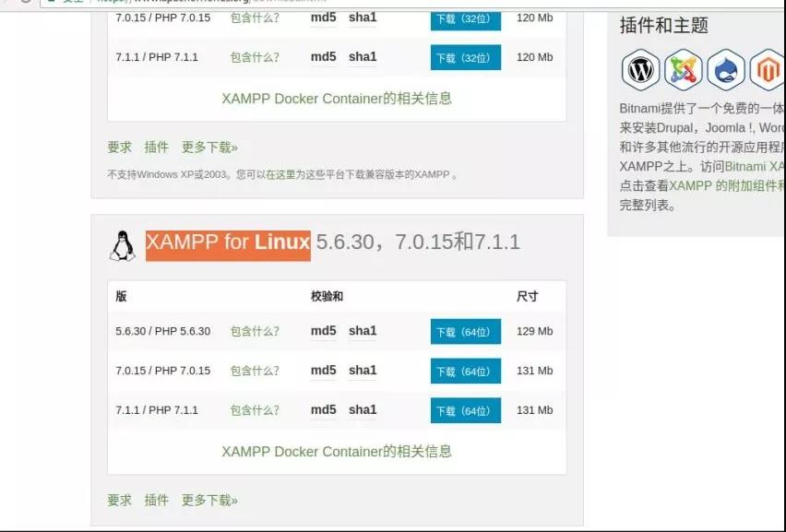Click 更多下载» link in the upper section
786x532 pixels.
click(x=209, y=148)
